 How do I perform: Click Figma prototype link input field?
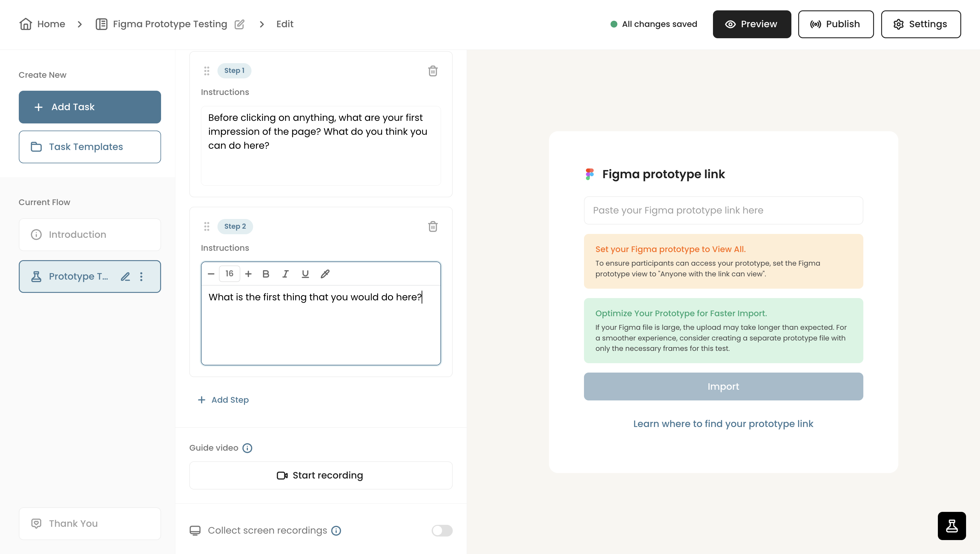click(723, 210)
